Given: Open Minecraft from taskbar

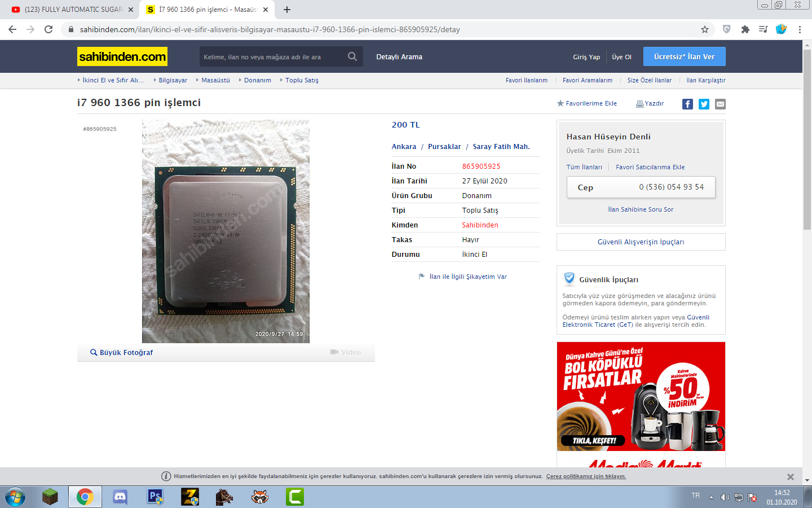Looking at the screenshot, I should pyautogui.click(x=50, y=497).
